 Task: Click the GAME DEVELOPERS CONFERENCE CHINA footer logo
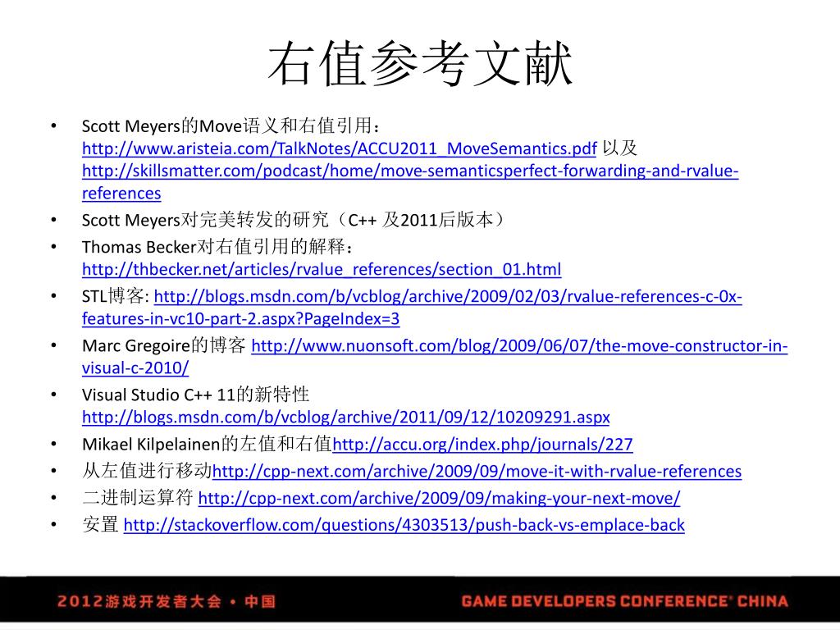coord(624,601)
